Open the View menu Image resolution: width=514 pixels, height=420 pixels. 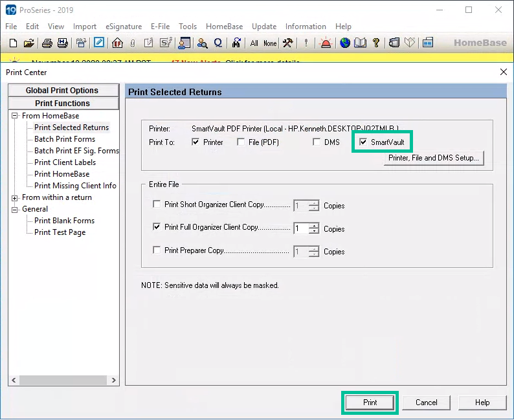[x=56, y=26]
